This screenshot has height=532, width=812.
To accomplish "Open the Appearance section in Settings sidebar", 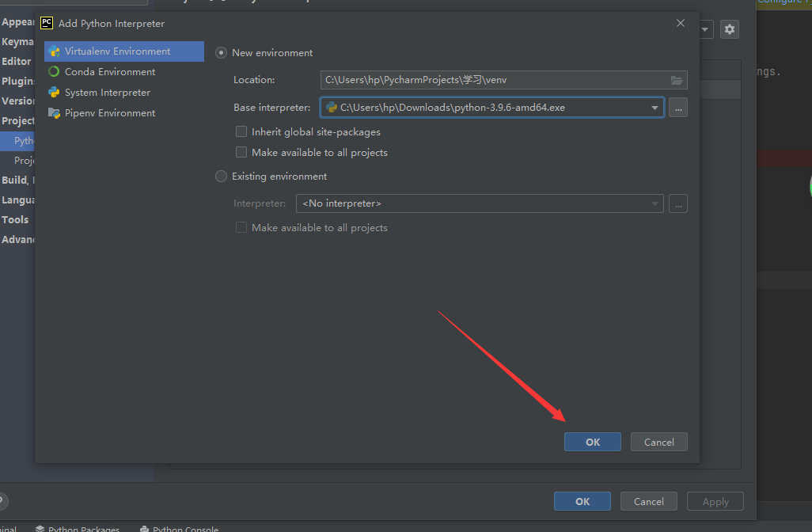I will click(x=17, y=21).
